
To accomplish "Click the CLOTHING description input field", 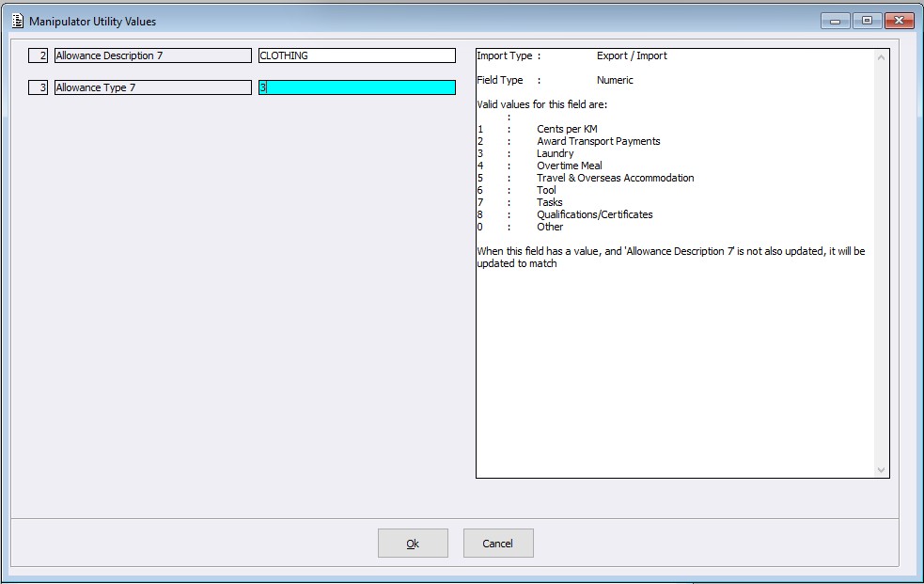I will click(356, 55).
